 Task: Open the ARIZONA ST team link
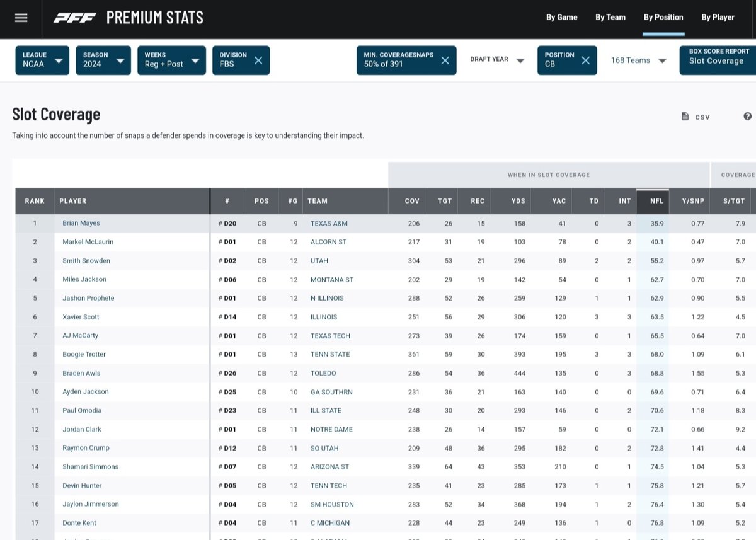(x=331, y=467)
